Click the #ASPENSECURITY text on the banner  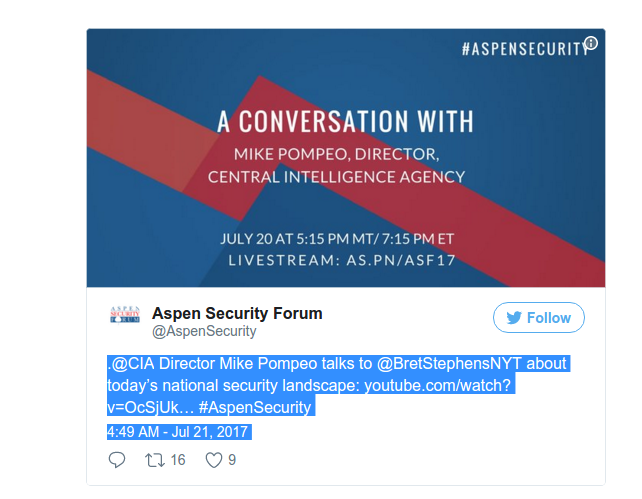tap(522, 47)
